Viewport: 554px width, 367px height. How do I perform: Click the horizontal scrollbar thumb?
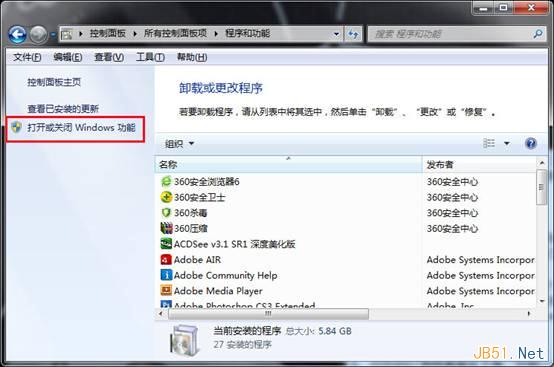click(x=269, y=314)
